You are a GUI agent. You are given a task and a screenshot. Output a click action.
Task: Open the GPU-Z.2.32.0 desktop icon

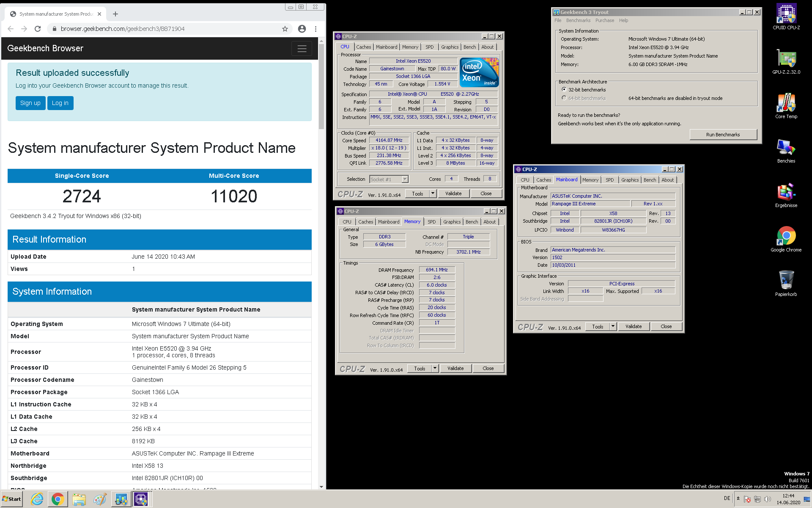point(786,61)
